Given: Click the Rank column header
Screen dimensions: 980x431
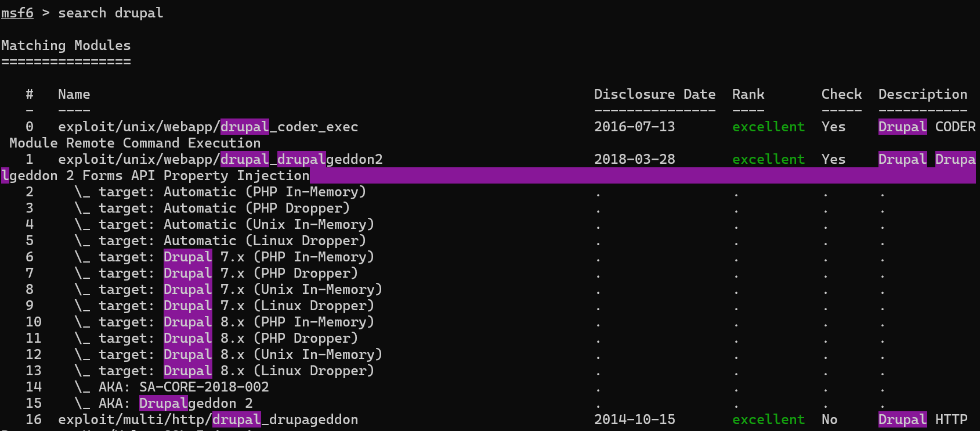Looking at the screenshot, I should [748, 94].
